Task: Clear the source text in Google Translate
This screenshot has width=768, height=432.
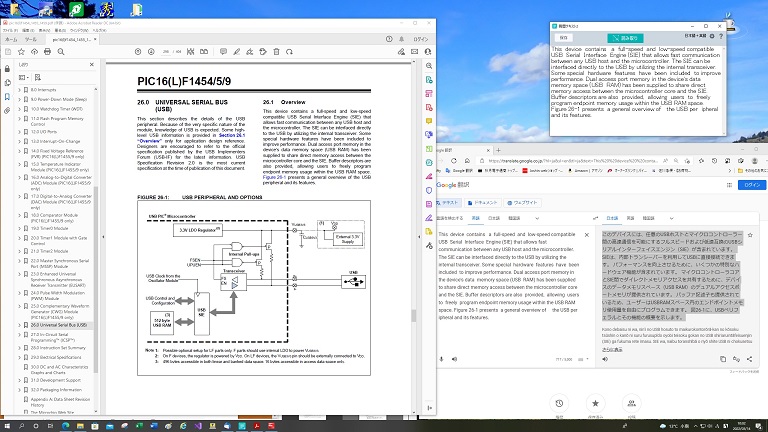Action: (x=587, y=235)
